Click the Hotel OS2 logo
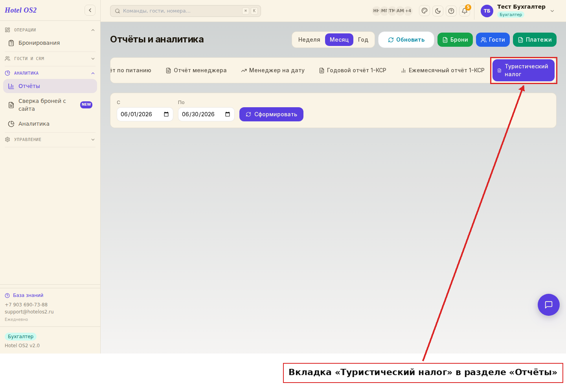This screenshot has height=392, width=566. pyautogui.click(x=20, y=10)
